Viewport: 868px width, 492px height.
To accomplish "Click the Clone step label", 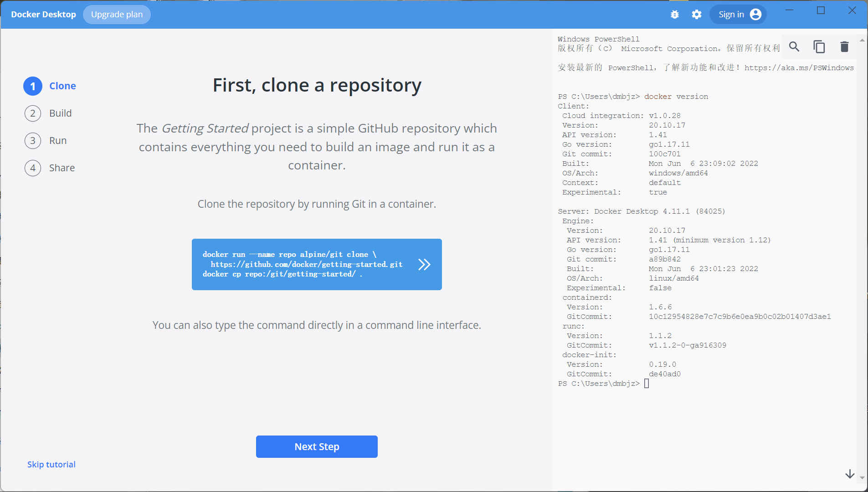I will (62, 86).
